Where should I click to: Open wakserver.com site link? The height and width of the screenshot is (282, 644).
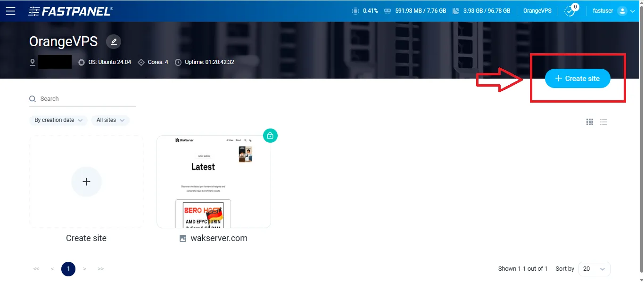[219, 238]
